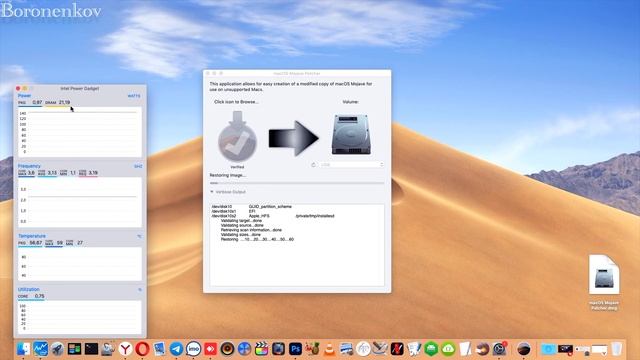Open the green hexagon app icon in Dock
This screenshot has width=640, height=360.
431,349
